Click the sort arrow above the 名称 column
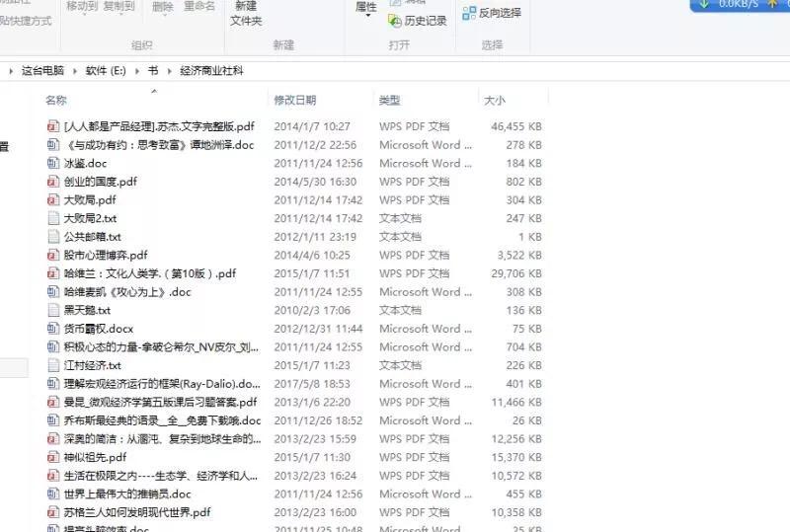Image resolution: width=790 pixels, height=532 pixels. [x=154, y=91]
